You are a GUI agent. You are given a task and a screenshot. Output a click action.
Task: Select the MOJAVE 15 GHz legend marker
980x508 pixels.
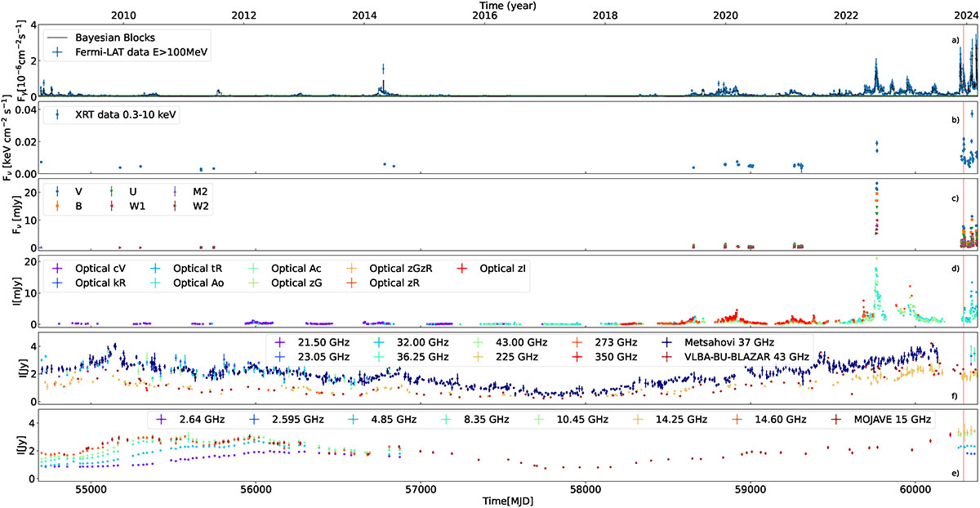(839, 420)
